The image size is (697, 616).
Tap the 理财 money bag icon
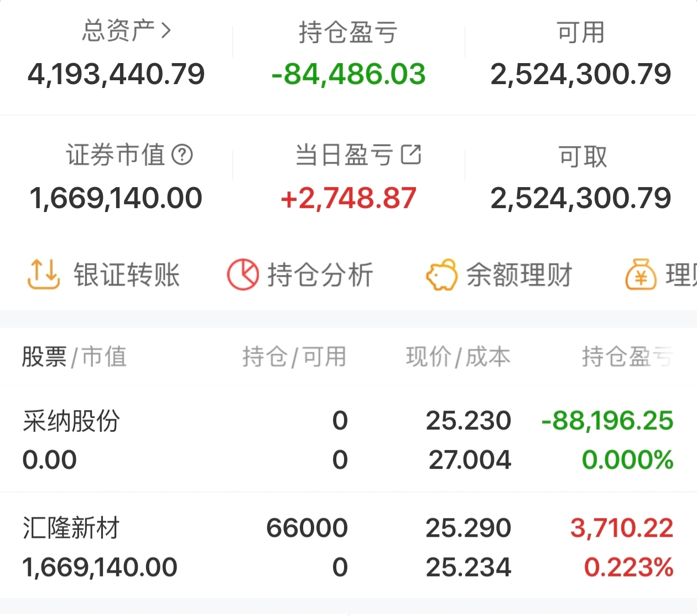click(x=641, y=275)
